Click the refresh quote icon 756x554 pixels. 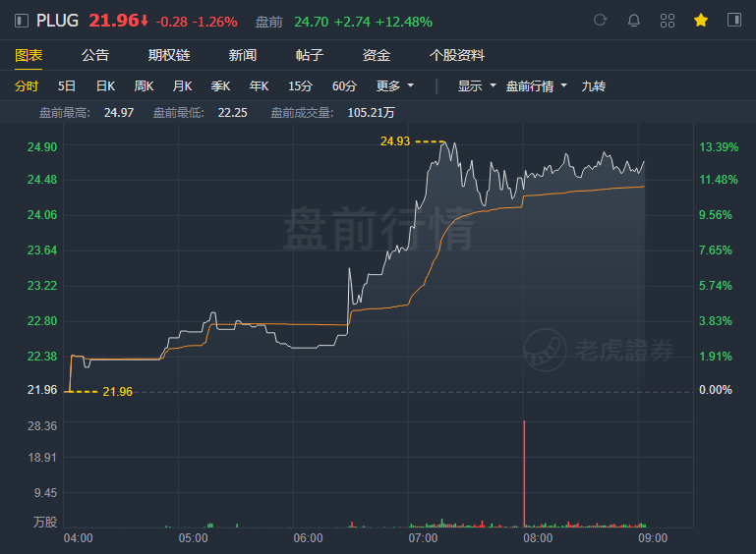pyautogui.click(x=601, y=21)
